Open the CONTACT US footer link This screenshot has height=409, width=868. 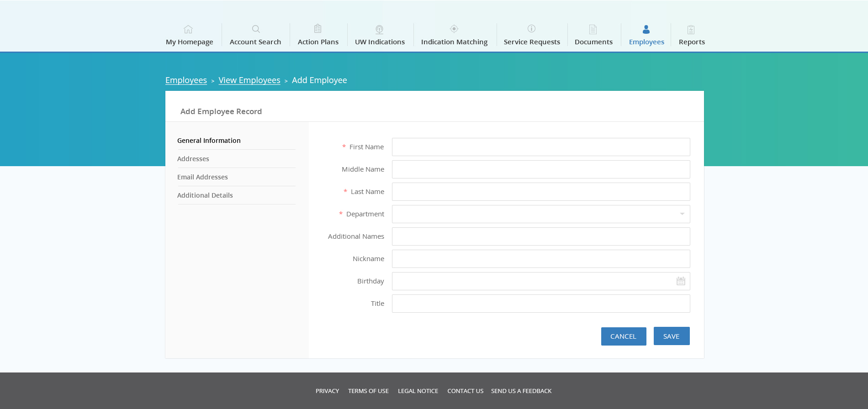(x=465, y=391)
